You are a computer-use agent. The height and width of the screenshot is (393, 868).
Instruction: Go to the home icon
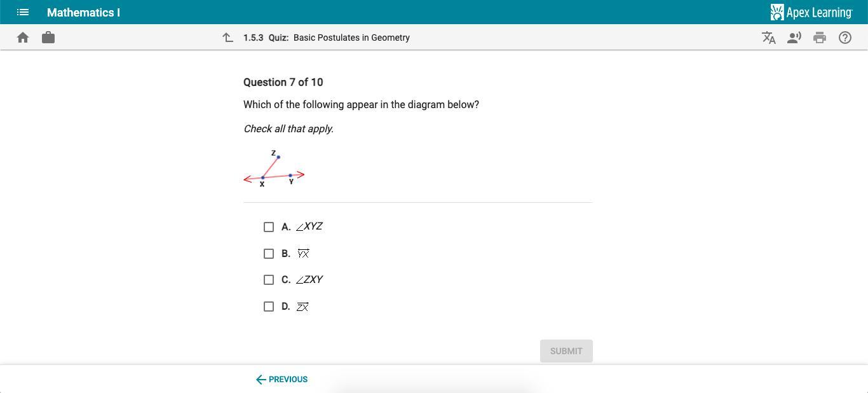(x=23, y=38)
